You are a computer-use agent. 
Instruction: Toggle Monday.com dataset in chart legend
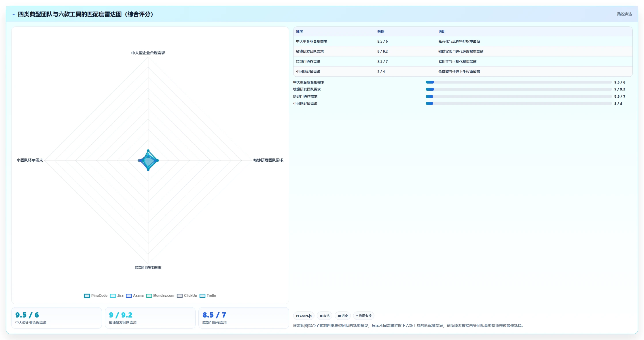[x=160, y=296]
